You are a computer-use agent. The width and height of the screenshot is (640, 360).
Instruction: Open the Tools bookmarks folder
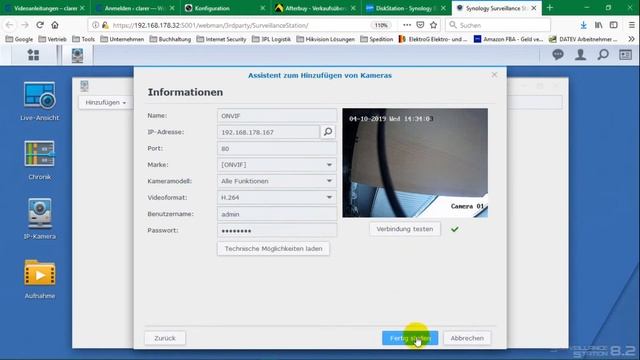point(83,39)
